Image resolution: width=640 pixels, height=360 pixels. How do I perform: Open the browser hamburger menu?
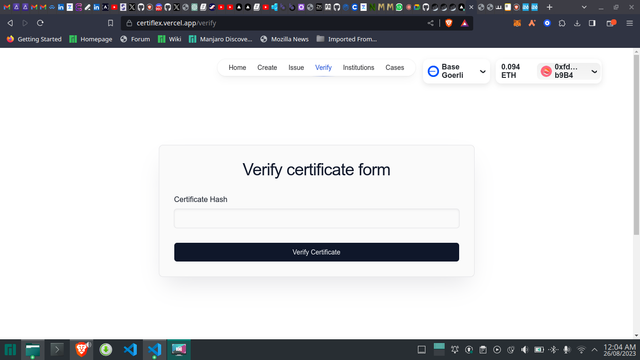(629, 23)
